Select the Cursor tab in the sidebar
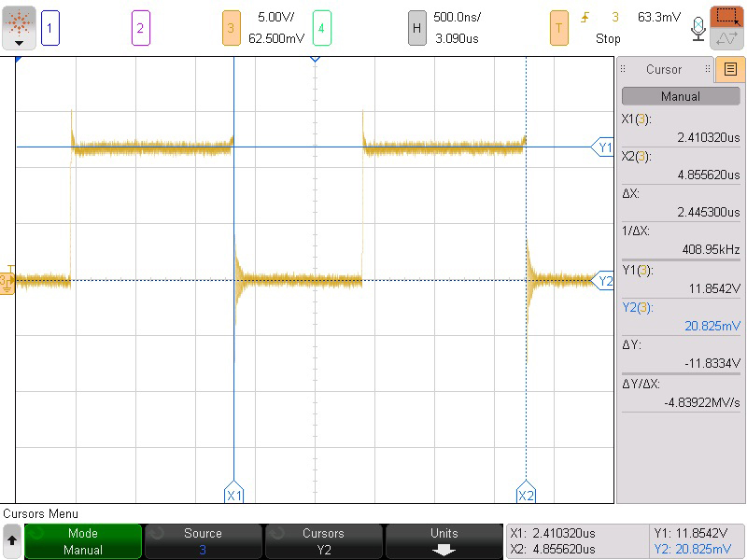Screen dimensions: 747x560 [664, 69]
